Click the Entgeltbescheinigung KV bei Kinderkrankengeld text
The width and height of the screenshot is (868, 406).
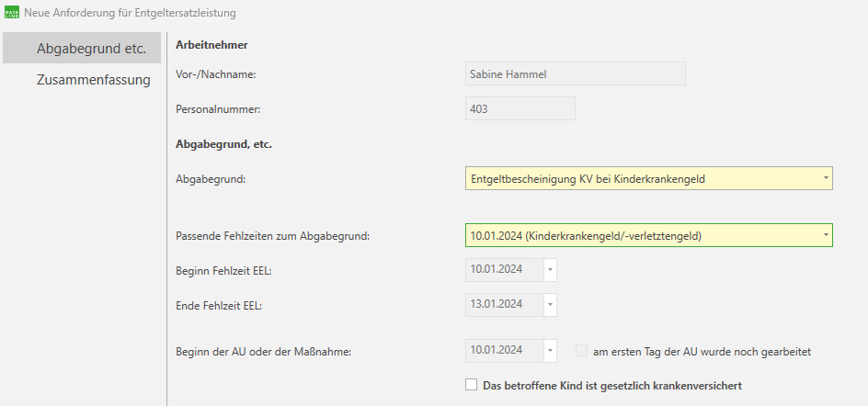point(587,178)
